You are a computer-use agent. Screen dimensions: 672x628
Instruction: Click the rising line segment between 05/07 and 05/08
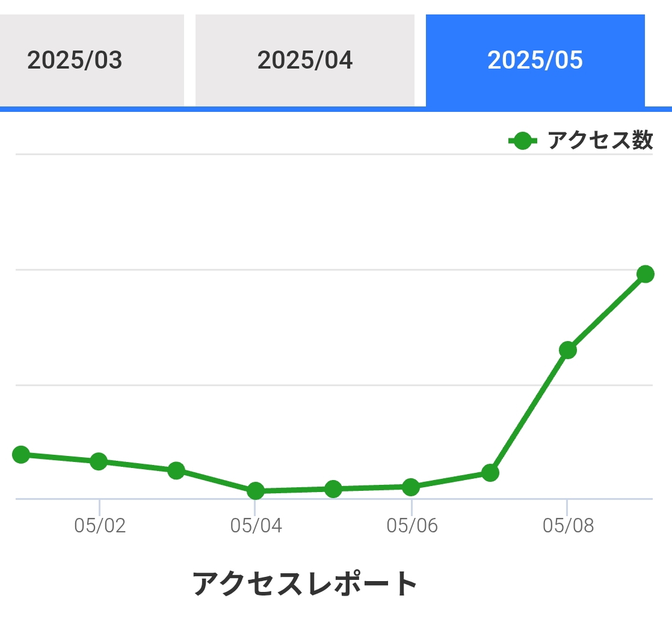[529, 411]
